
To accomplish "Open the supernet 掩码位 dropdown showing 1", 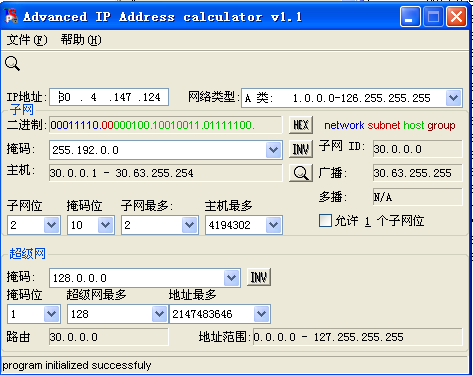I will [52, 314].
